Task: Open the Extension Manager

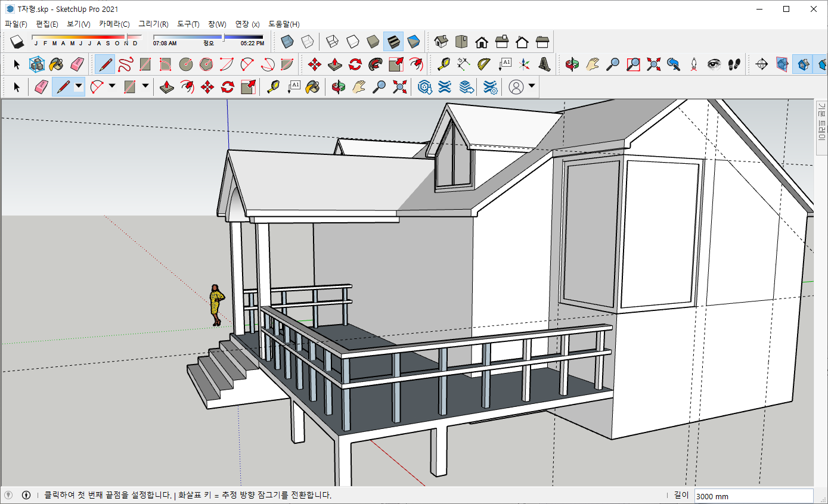Action: tap(490, 88)
